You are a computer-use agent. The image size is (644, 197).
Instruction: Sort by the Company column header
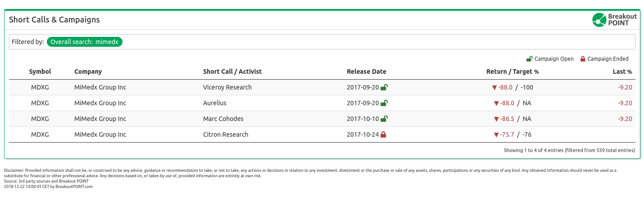[x=88, y=72]
